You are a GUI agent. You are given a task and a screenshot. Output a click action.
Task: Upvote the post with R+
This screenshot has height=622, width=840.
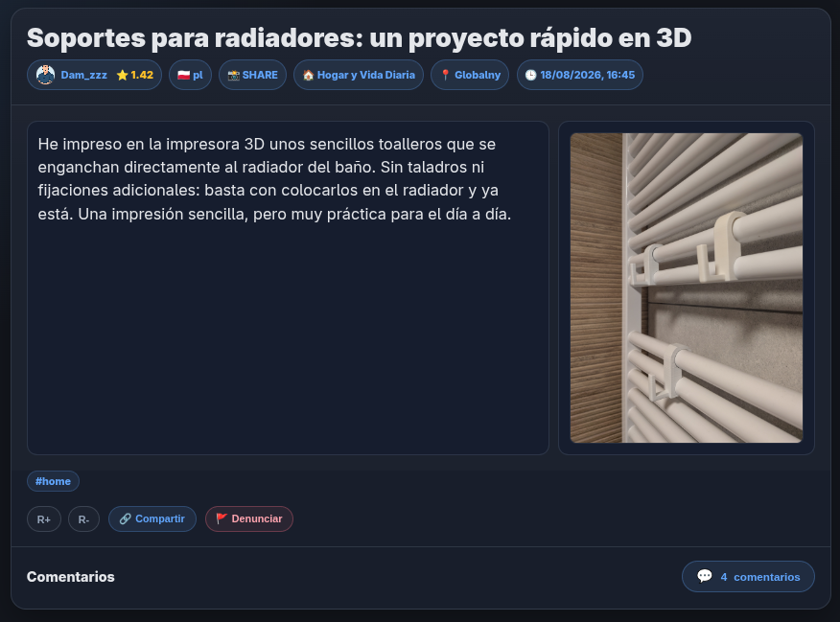[44, 519]
